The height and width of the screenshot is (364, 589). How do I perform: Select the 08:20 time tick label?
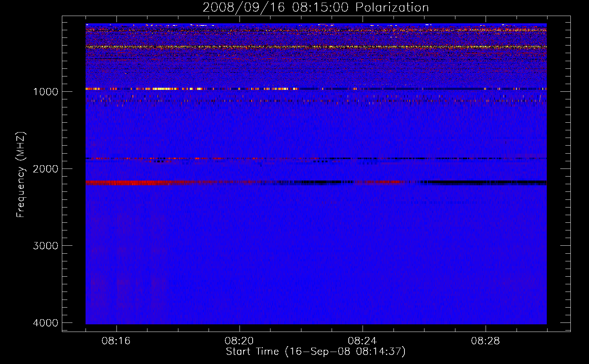(x=239, y=341)
